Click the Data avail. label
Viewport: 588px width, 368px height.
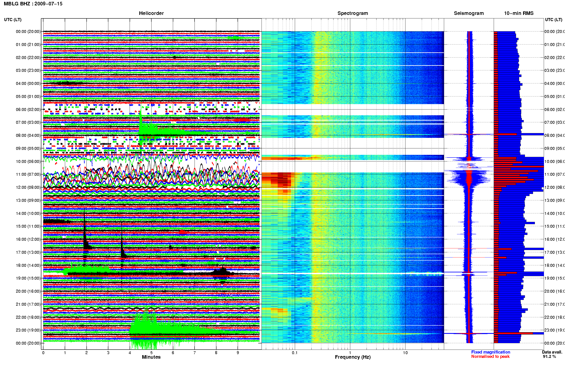click(x=552, y=352)
